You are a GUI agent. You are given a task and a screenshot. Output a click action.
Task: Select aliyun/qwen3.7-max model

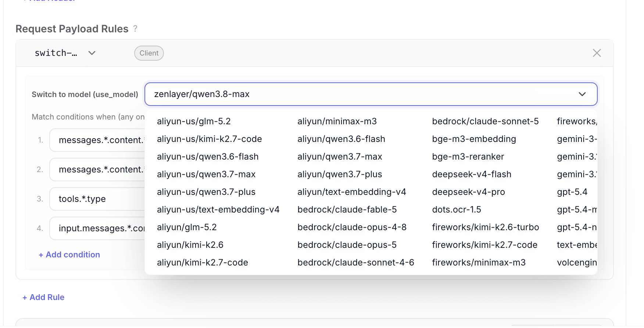[x=340, y=157]
